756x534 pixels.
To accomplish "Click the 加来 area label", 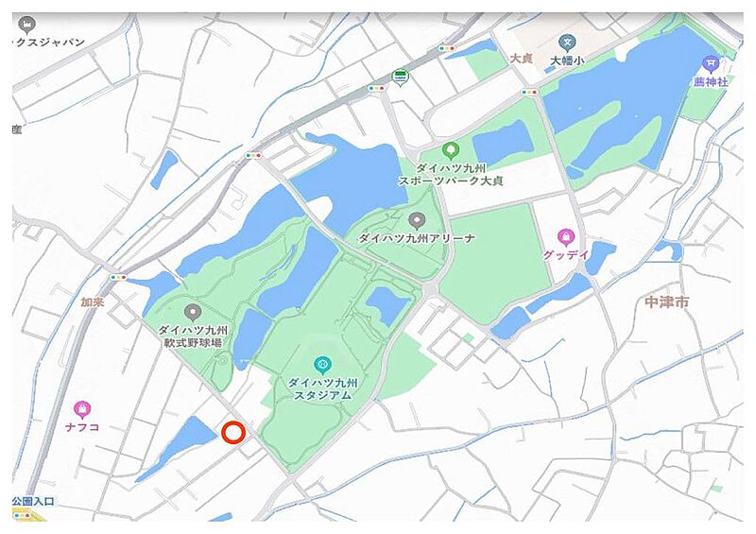I will (x=93, y=302).
